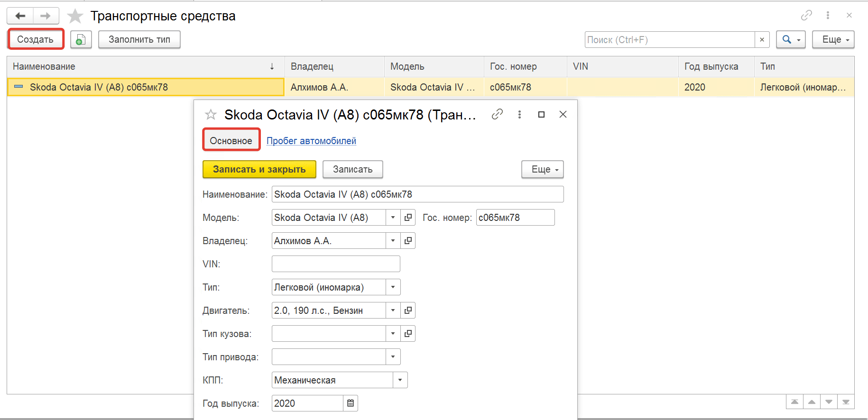Jump to the first list row icon

(794, 402)
